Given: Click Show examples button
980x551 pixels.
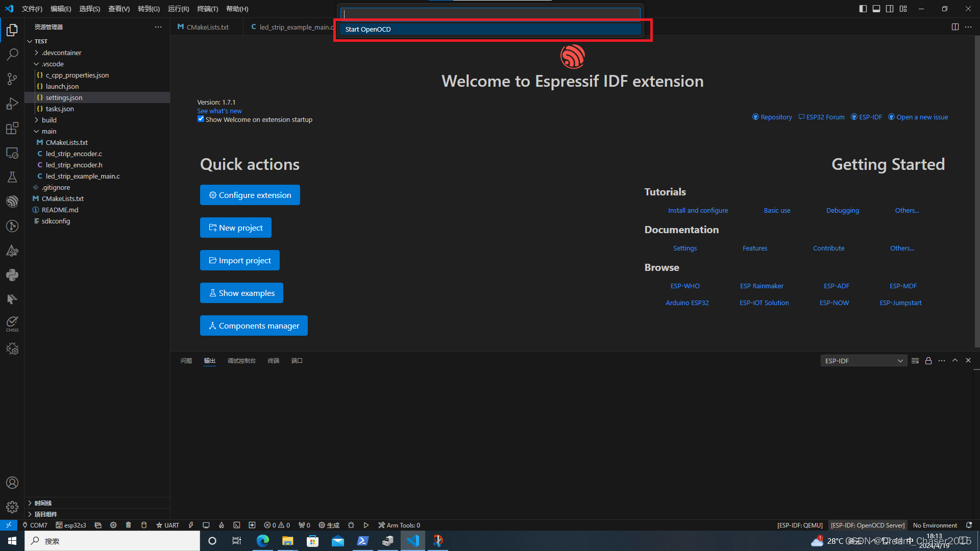Looking at the screenshot, I should click(241, 293).
